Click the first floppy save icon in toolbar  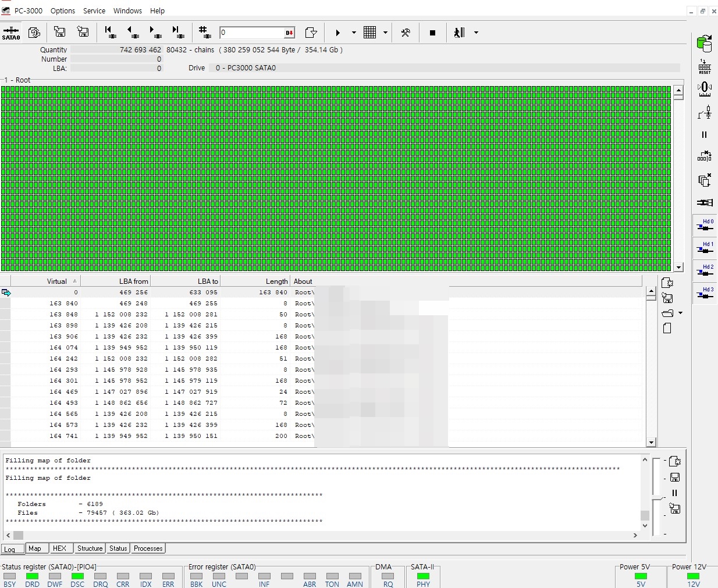(x=59, y=33)
